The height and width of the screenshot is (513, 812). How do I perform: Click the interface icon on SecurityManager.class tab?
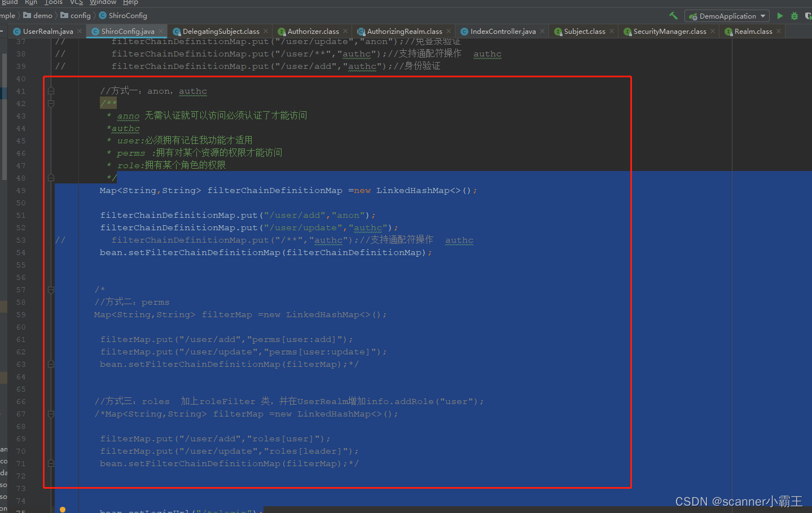pos(627,32)
